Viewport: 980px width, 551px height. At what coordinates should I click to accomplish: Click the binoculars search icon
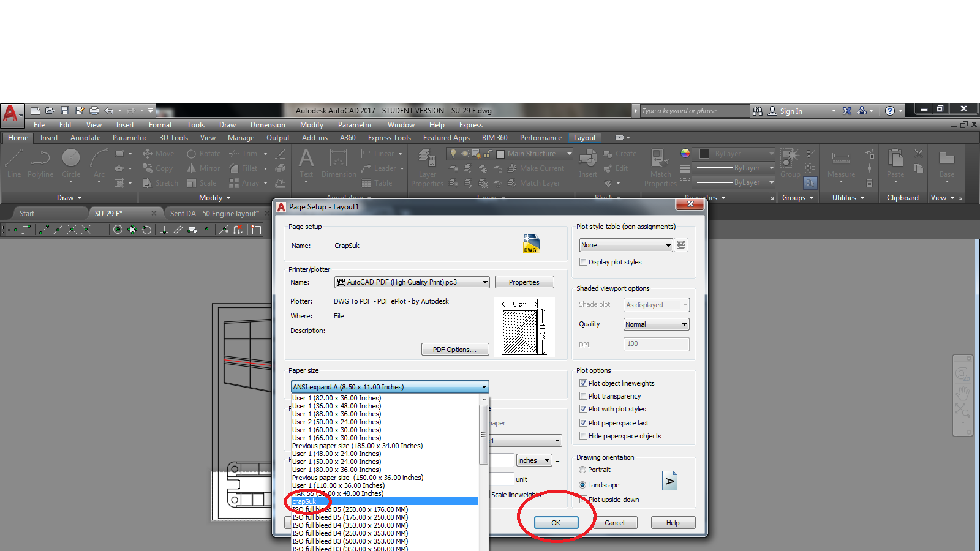758,111
